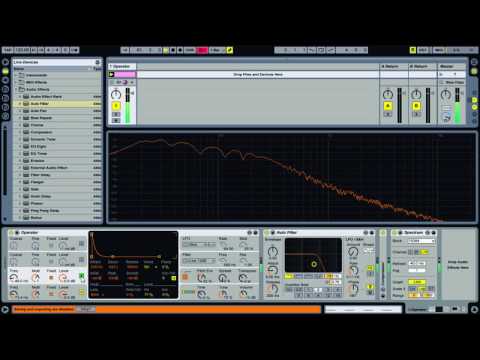Open the Plug-in Devices browser icon
The height and width of the screenshot is (360, 480).
[5, 80]
